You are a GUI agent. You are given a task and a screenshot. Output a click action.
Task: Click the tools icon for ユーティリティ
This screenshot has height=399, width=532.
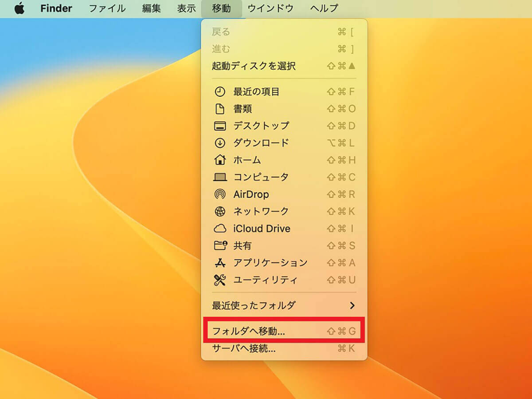pyautogui.click(x=220, y=280)
